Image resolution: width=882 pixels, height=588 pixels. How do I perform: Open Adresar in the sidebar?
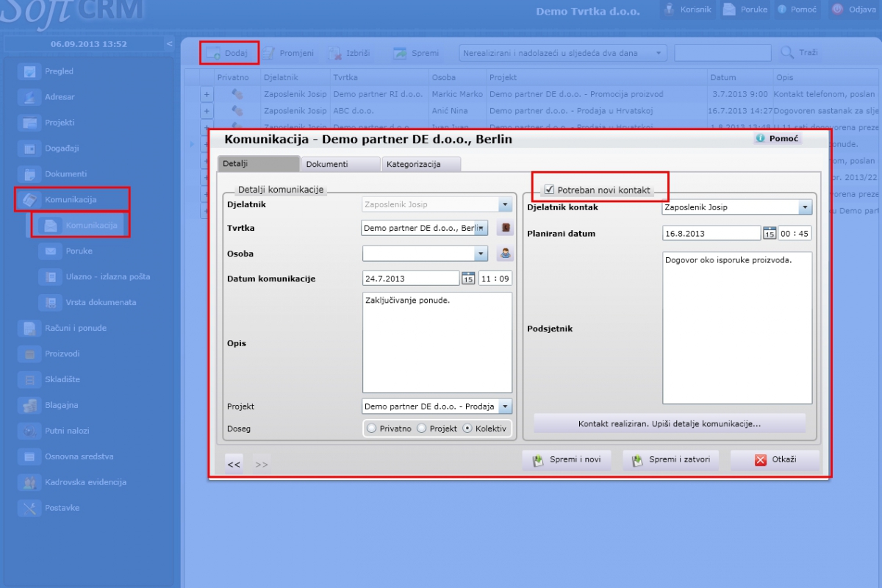tap(60, 97)
